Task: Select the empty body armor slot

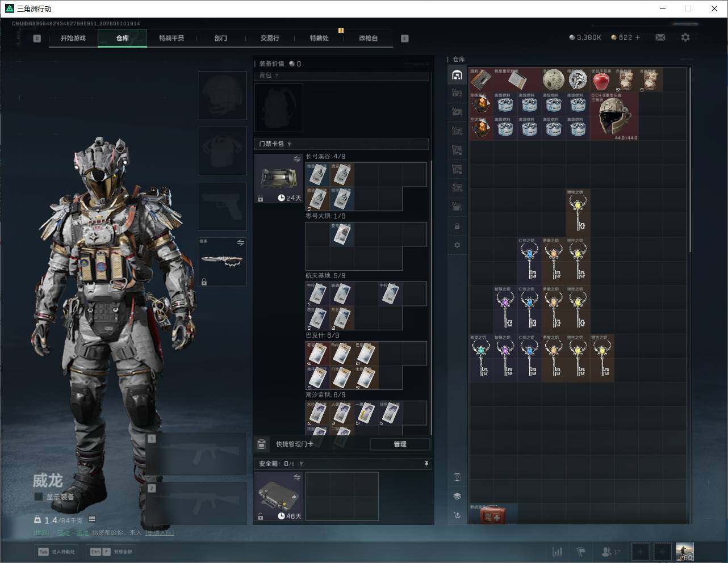Action: [223, 150]
